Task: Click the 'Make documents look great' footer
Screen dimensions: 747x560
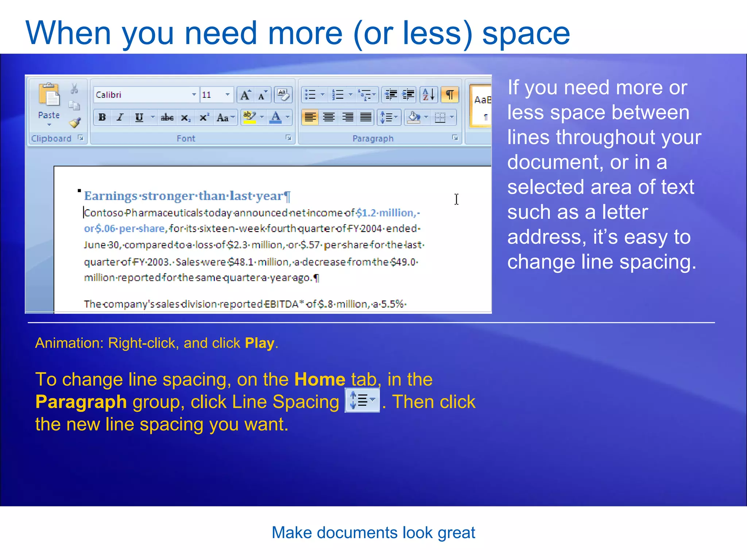Action: click(373, 533)
